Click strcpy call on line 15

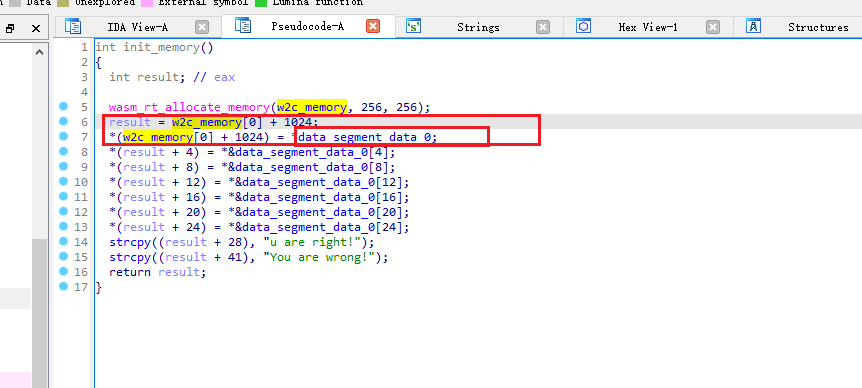tap(130, 257)
